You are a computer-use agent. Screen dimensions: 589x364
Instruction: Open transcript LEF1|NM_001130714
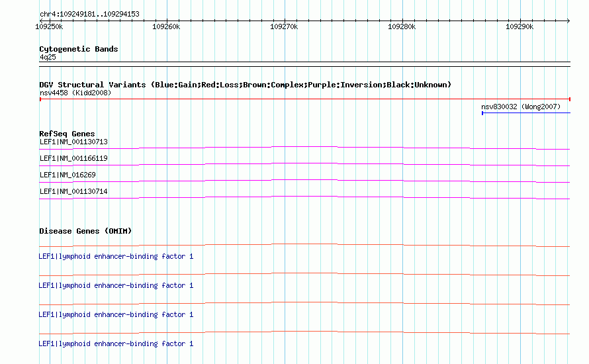point(73,191)
